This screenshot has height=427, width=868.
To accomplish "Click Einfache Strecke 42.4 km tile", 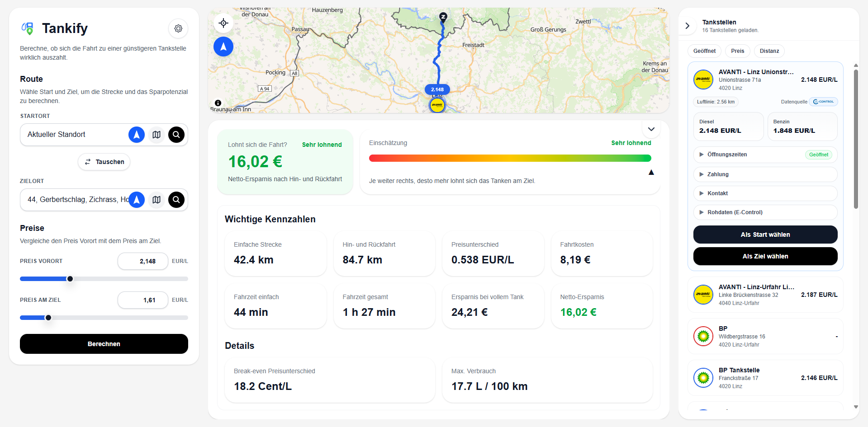I will (275, 253).
